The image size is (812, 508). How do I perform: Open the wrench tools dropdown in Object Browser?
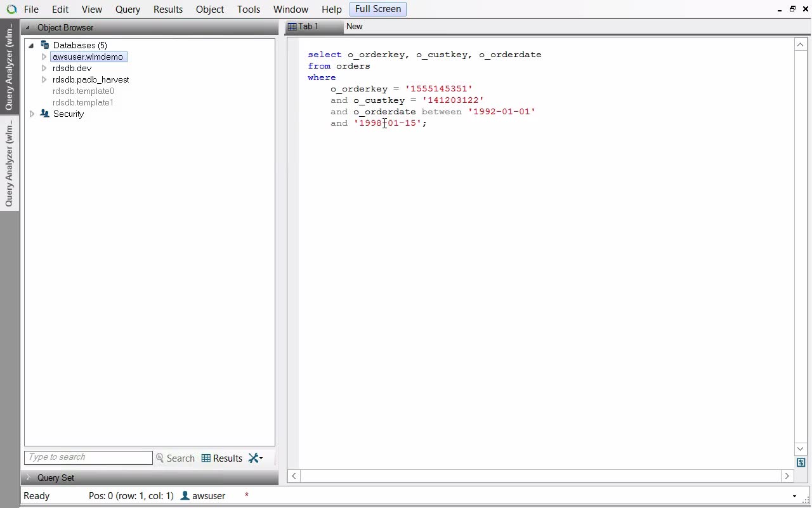tap(256, 458)
